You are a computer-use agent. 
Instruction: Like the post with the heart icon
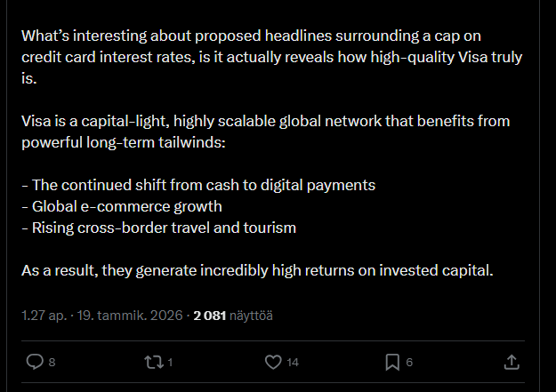coord(273,362)
